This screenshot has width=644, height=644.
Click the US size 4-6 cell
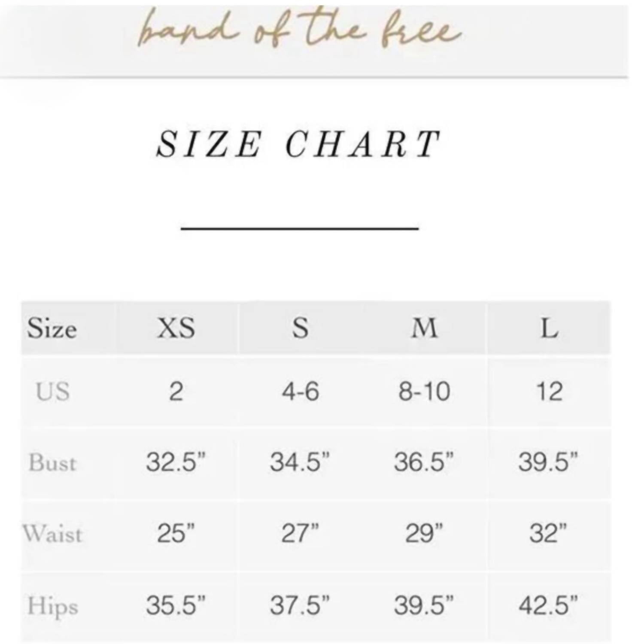(300, 392)
